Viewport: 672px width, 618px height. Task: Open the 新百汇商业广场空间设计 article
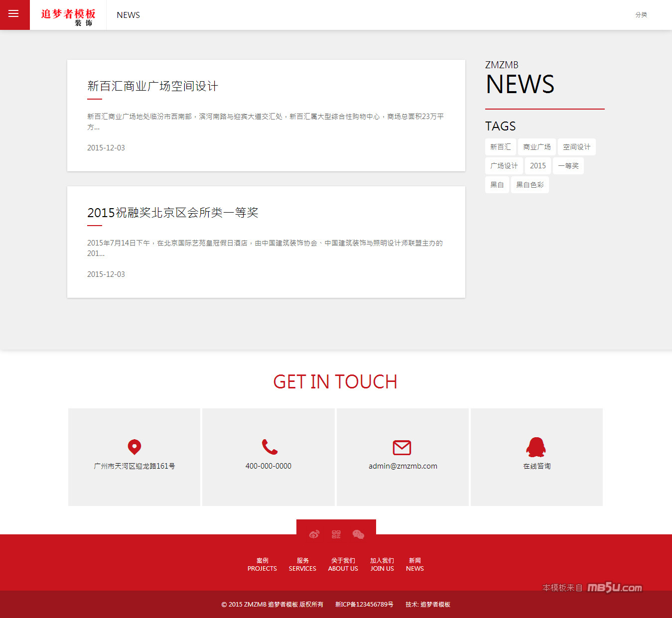tap(152, 86)
